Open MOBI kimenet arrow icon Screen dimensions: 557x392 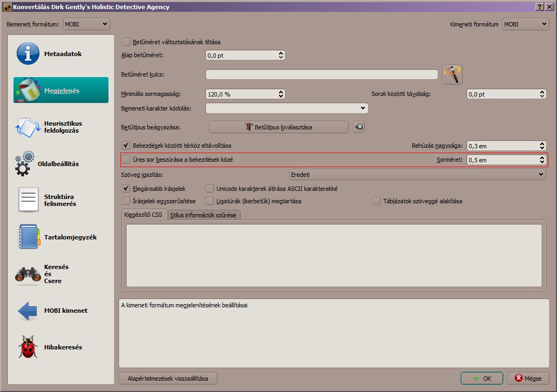pyautogui.click(x=28, y=311)
